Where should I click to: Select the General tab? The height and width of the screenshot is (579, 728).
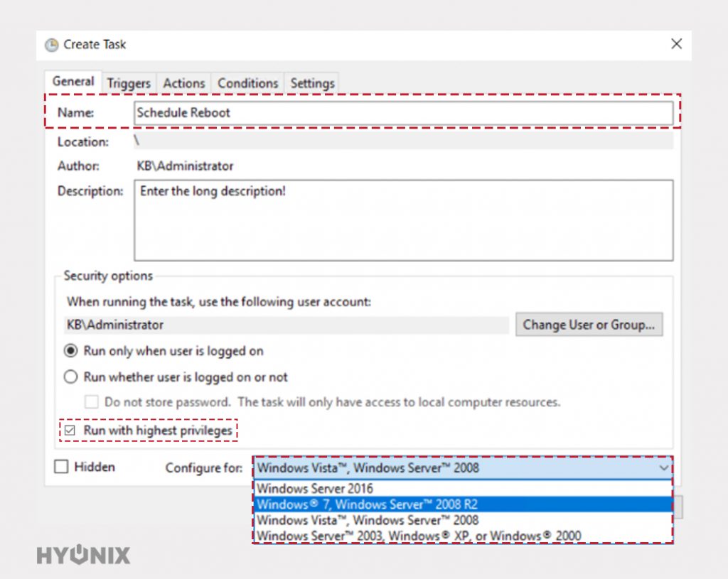[x=73, y=81]
